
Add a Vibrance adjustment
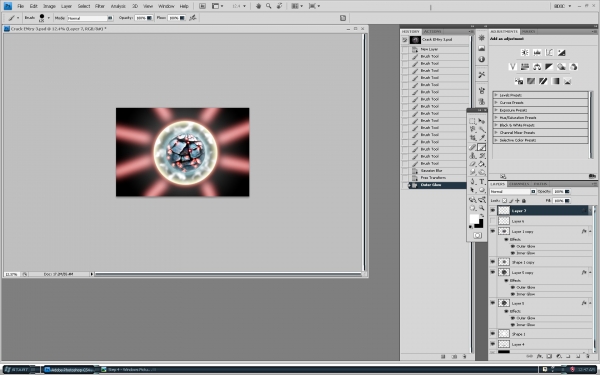(513, 67)
